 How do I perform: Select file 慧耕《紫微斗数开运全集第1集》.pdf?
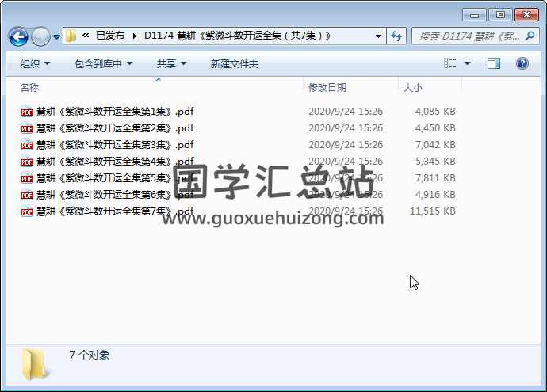tap(115, 111)
